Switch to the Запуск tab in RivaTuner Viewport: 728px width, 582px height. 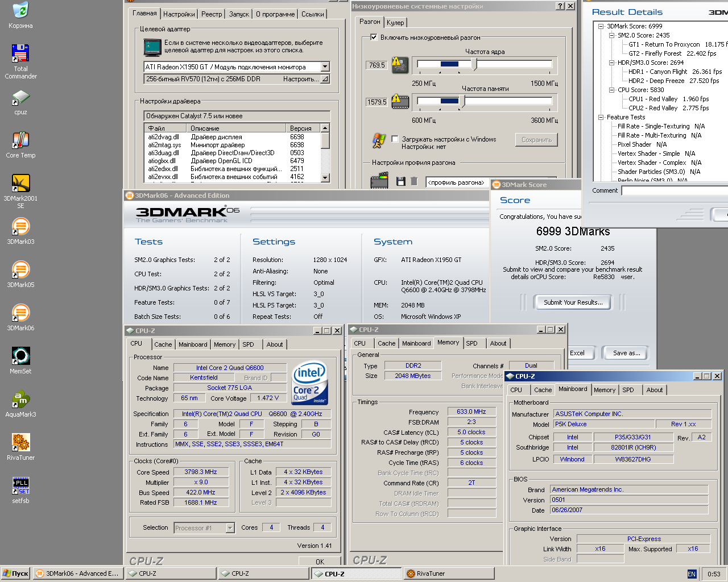(x=239, y=14)
